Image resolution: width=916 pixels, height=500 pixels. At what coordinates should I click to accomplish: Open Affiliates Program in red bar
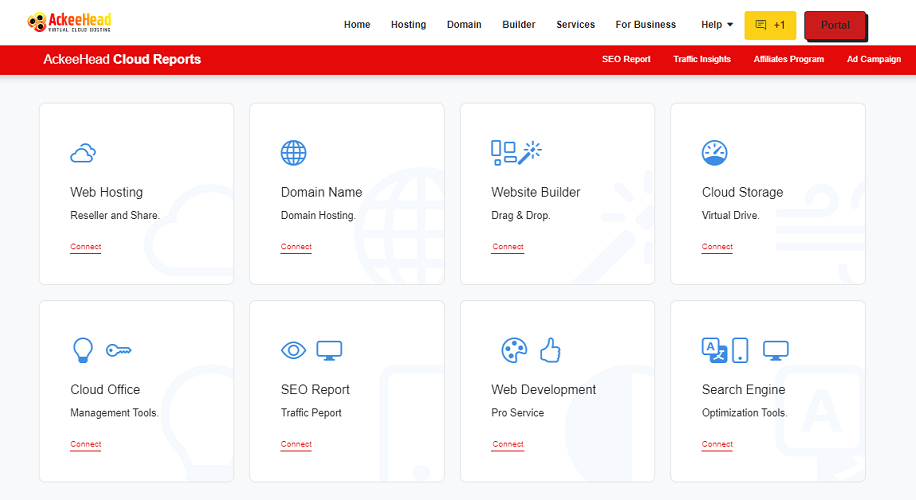[789, 59]
